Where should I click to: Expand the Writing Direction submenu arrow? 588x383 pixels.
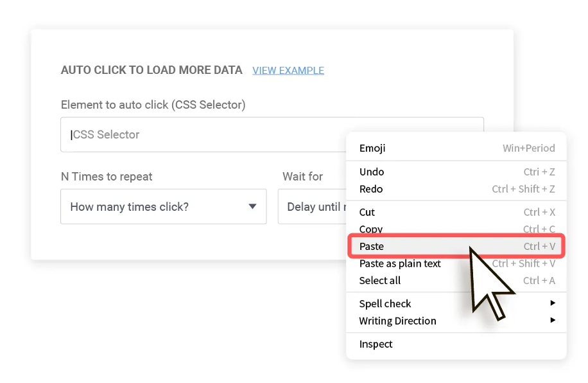coord(553,320)
